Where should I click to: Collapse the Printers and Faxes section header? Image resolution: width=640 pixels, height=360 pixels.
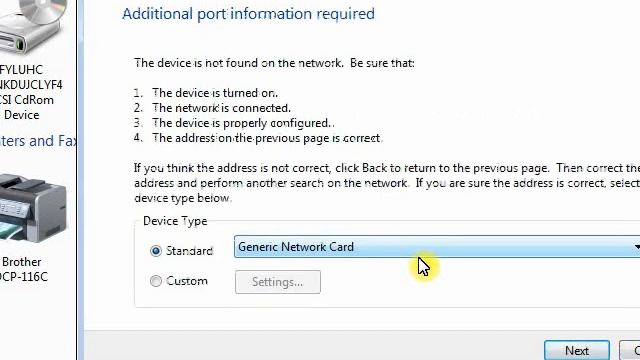tap(38, 141)
